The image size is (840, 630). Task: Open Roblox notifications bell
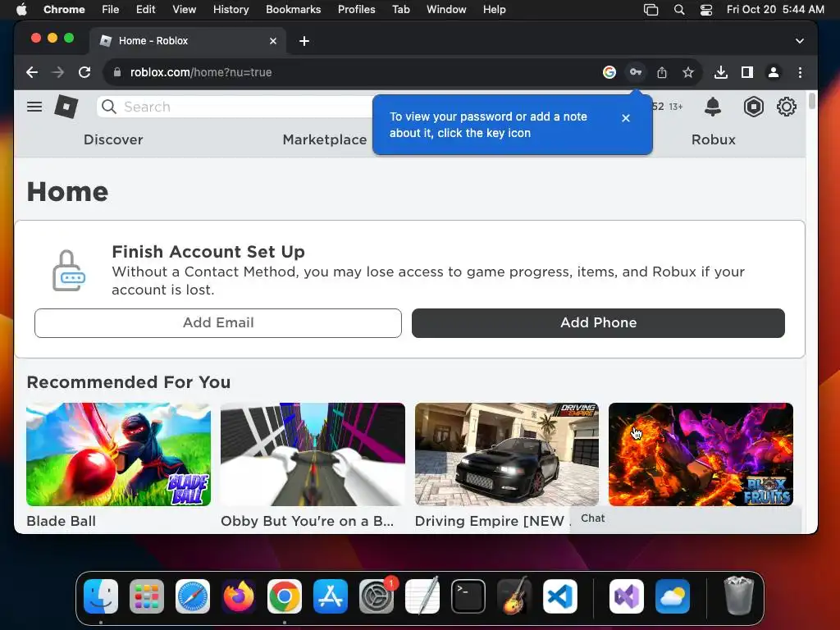click(713, 107)
